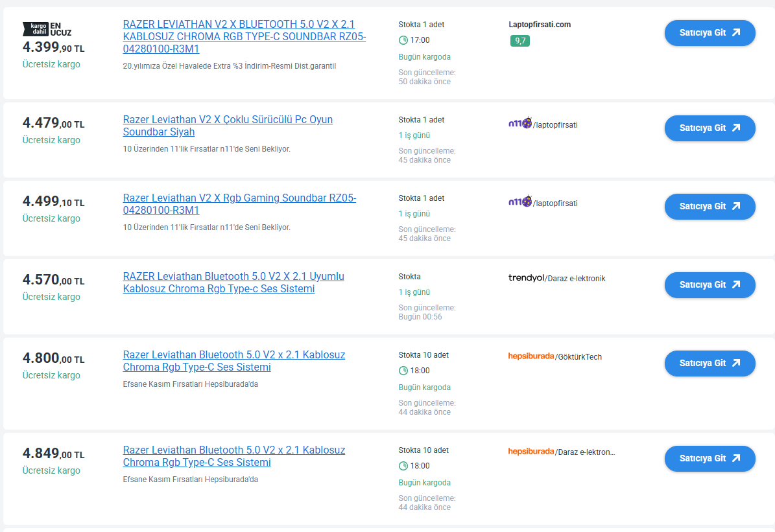775x532 pixels.
Task: Click the price 4.800,00 TL
Action: click(53, 358)
